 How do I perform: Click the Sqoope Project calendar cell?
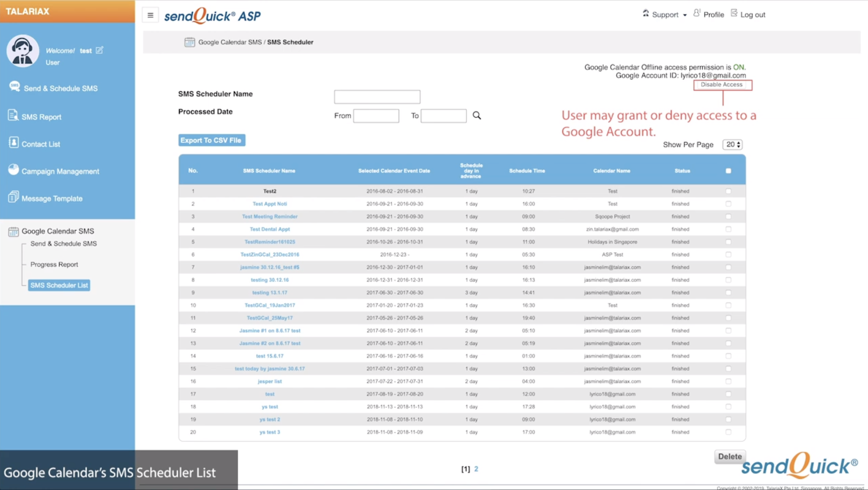(612, 217)
